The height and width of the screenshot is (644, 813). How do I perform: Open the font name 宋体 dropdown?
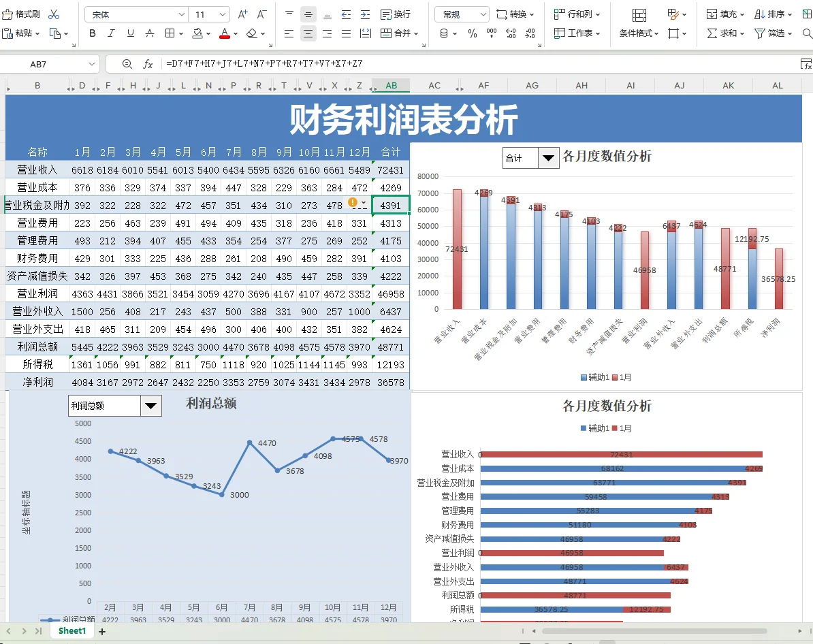point(182,14)
